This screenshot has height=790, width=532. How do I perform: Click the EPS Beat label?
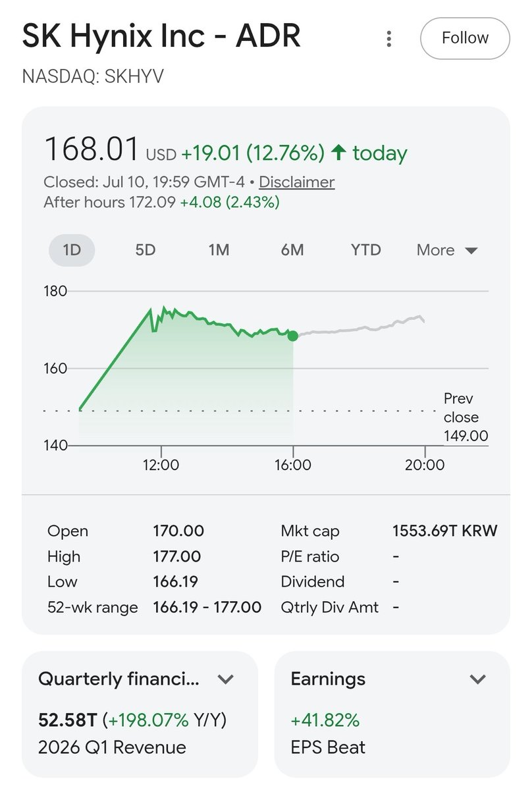coord(328,747)
